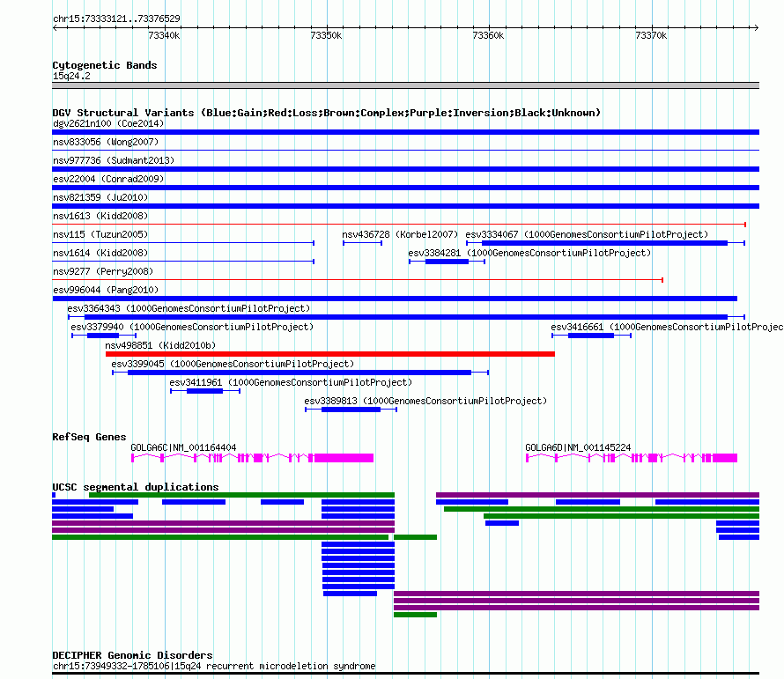Click the left arrow of the ruler
Screen dimensions: 784x679
[55, 27]
